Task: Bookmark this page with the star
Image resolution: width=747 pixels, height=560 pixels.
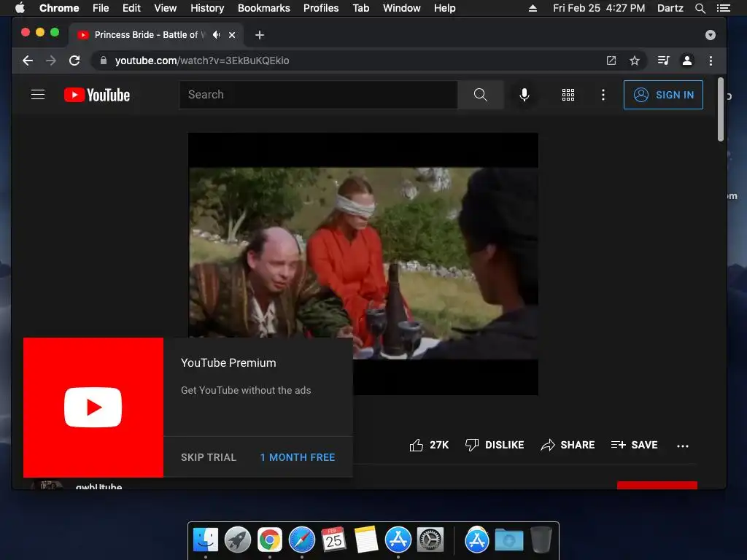Action: point(635,61)
